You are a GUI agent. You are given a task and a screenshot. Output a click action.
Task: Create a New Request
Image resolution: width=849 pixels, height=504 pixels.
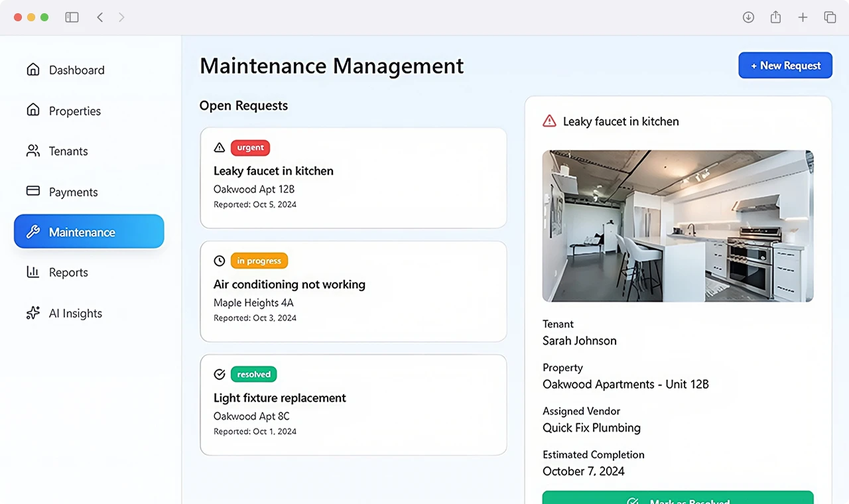785,65
